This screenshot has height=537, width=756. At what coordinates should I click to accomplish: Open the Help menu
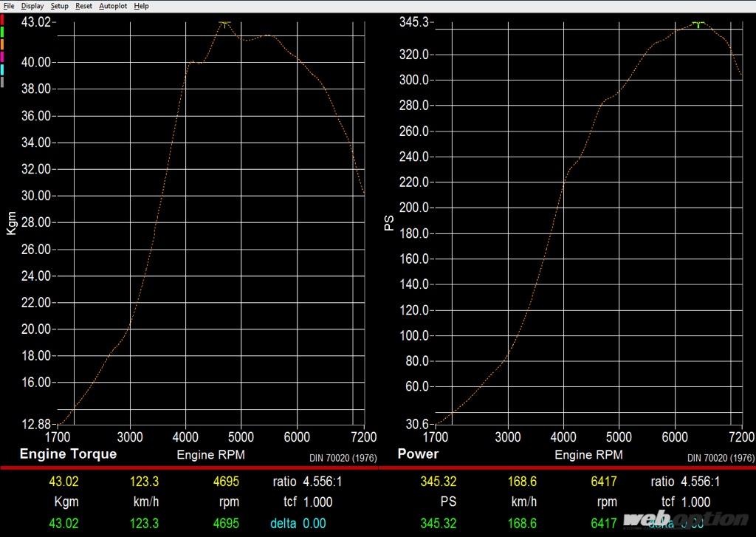click(141, 6)
